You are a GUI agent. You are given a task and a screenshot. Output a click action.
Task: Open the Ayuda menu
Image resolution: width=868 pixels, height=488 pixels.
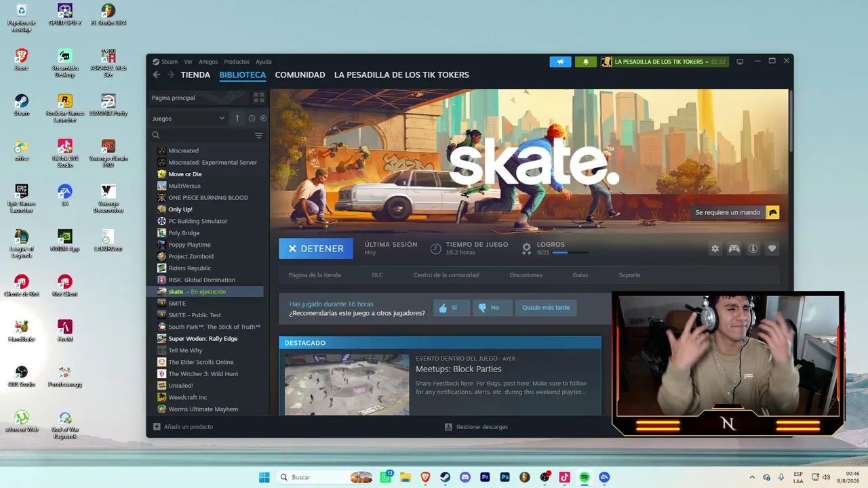point(263,62)
